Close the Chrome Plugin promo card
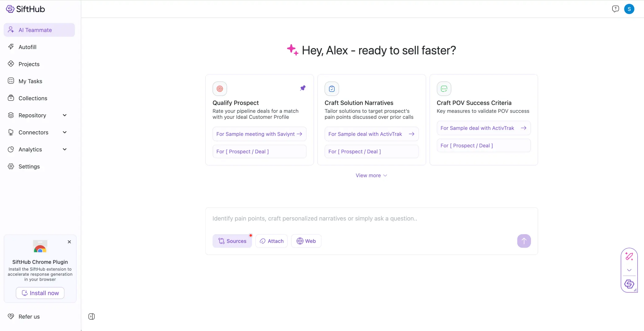644x331 pixels. pos(69,242)
